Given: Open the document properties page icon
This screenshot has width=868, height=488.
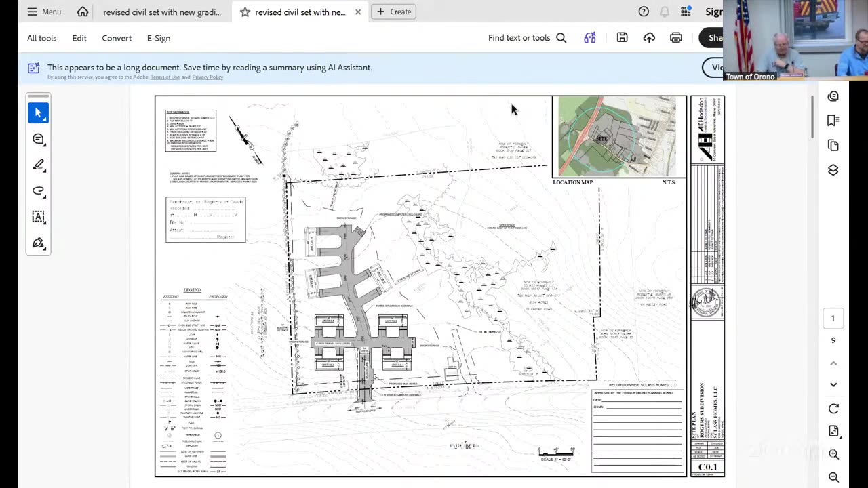Looking at the screenshot, I should coord(833,431).
